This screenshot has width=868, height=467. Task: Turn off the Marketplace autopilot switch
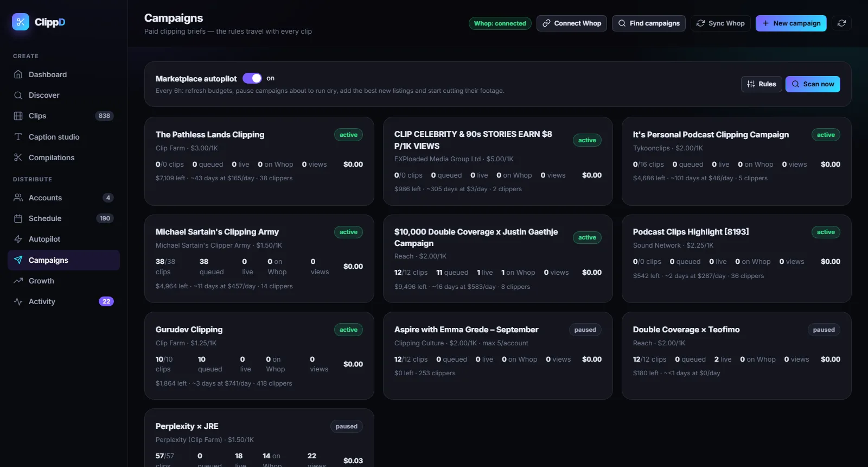click(x=252, y=78)
